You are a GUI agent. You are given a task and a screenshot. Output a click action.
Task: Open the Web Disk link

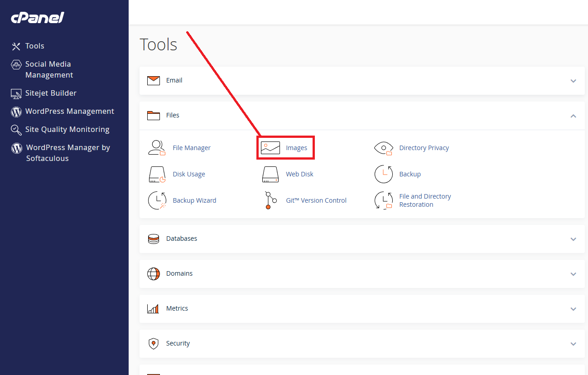pos(299,174)
